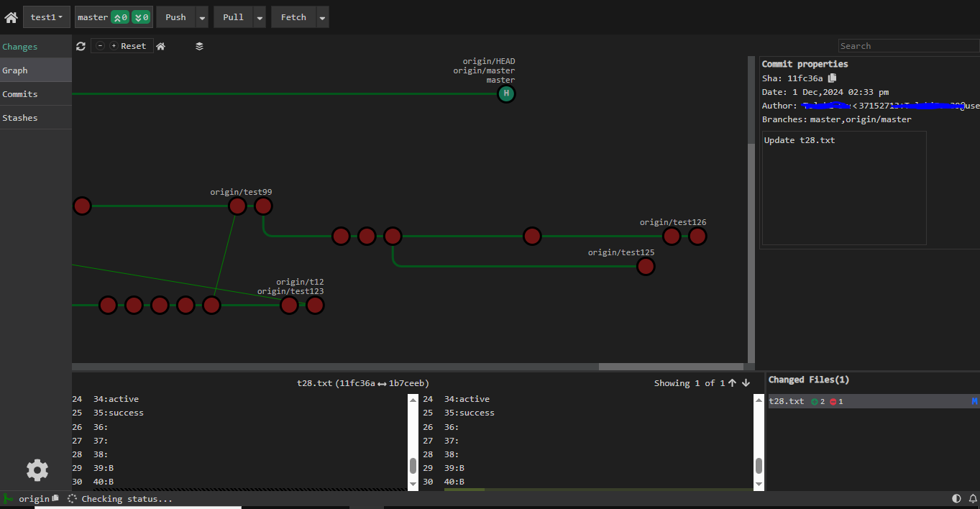Click the green additions icon for t28.txt
Image resolution: width=980 pixels, height=509 pixels.
(x=815, y=402)
